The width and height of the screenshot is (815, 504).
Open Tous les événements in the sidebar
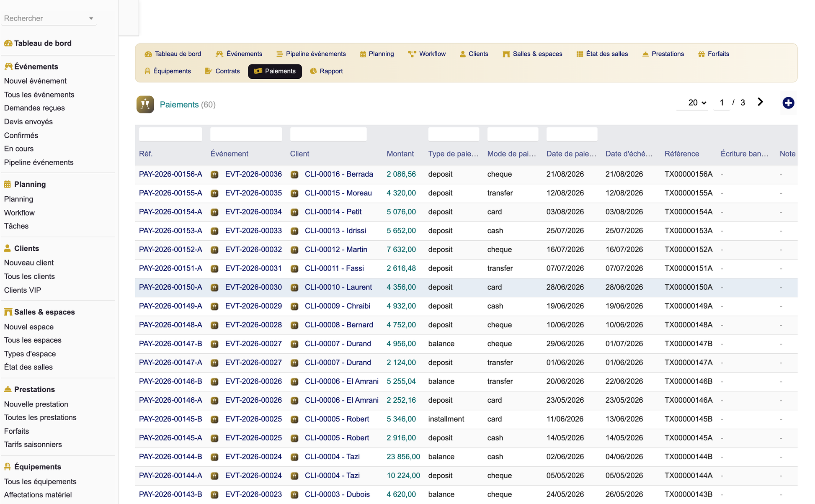[x=39, y=95]
